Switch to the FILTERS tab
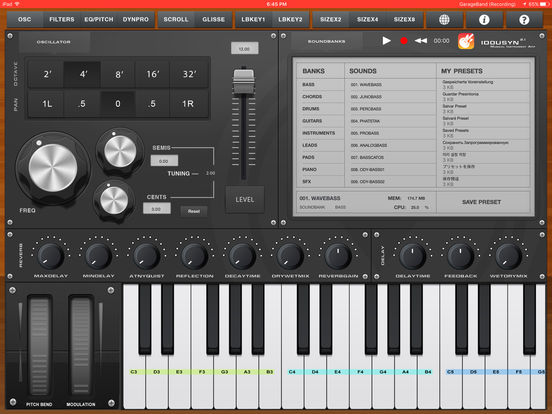 (x=62, y=19)
